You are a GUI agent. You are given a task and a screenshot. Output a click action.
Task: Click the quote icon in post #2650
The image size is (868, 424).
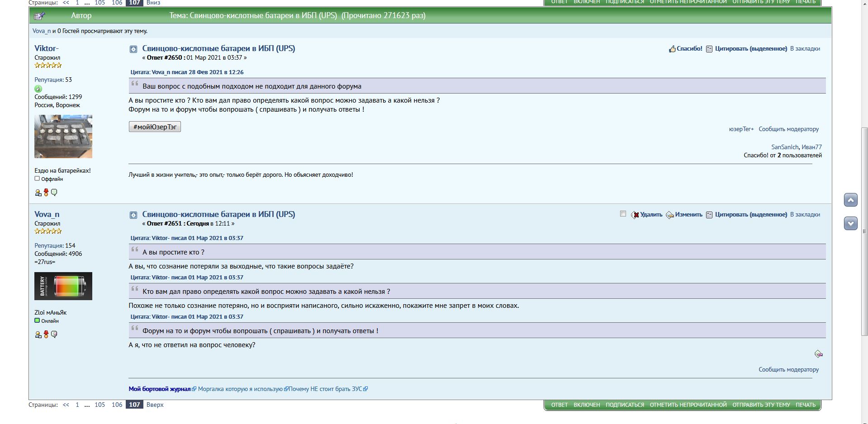click(709, 49)
